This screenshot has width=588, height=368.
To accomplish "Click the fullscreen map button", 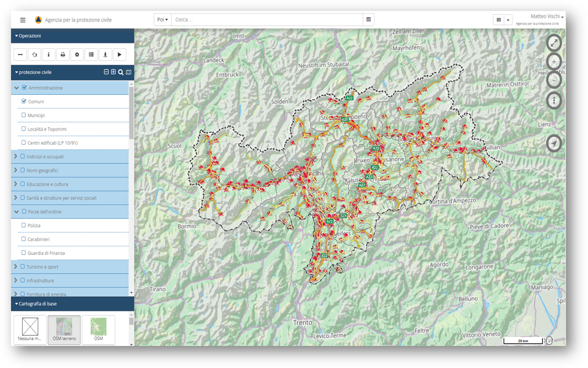I will coord(554,43).
